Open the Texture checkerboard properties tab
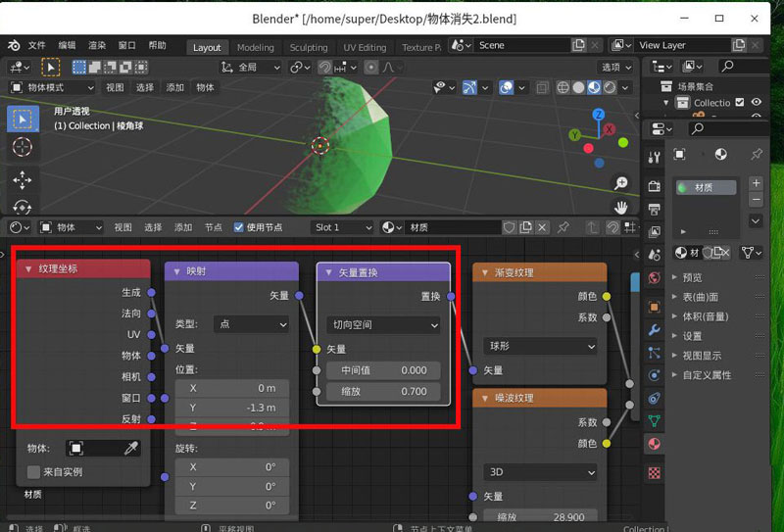The image size is (784, 532). click(655, 473)
